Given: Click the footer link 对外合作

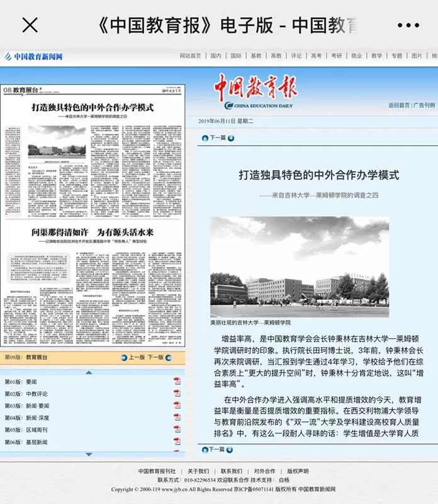Looking at the screenshot, I should pyautogui.click(x=264, y=471).
